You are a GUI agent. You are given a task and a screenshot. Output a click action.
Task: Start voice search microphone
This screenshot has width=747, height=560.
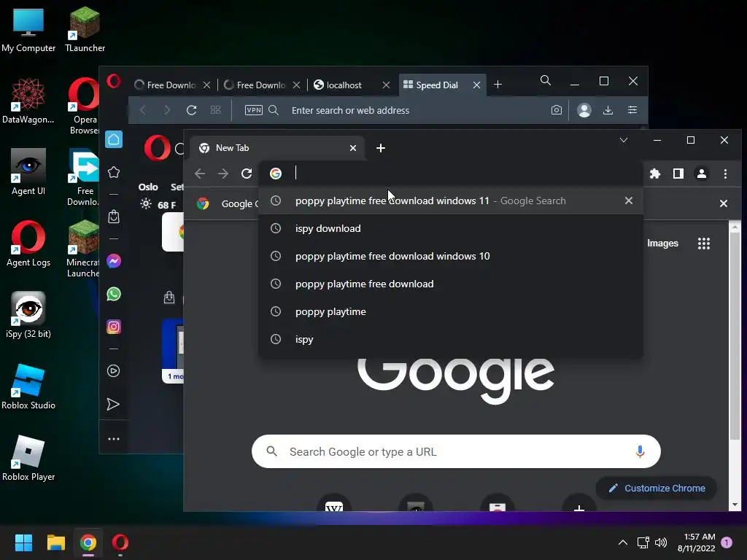click(x=640, y=451)
